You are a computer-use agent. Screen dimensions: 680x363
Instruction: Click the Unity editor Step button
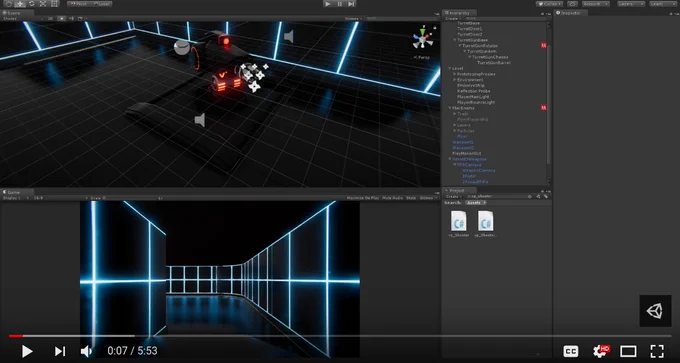click(351, 4)
